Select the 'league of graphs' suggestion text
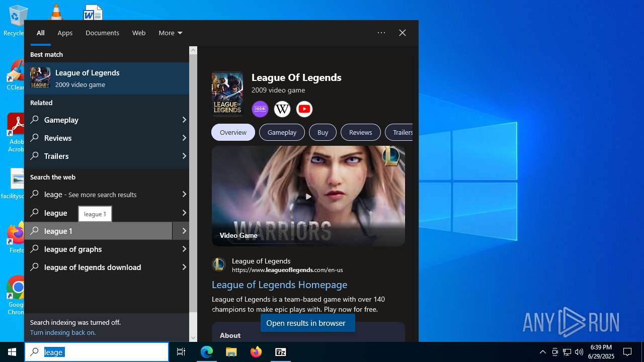 click(73, 249)
